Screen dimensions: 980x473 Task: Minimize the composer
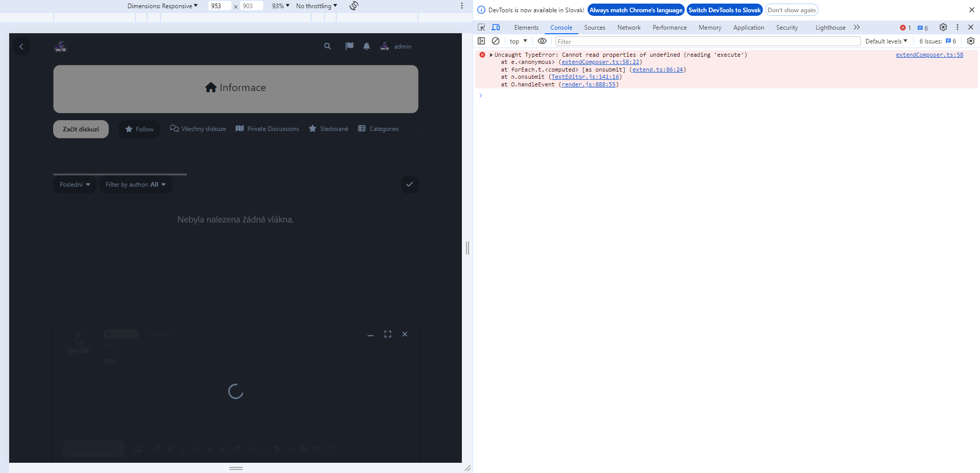(x=370, y=334)
